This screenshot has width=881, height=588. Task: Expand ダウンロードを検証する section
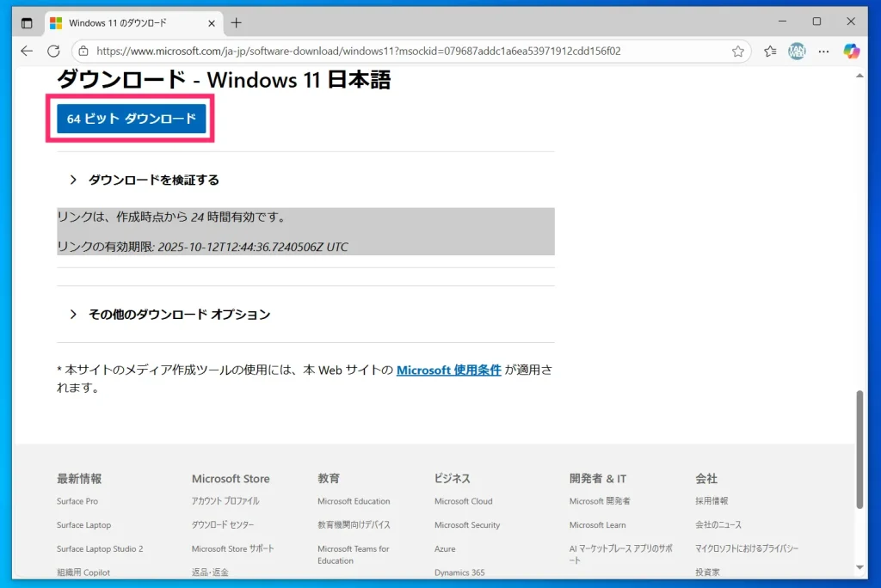[153, 180]
